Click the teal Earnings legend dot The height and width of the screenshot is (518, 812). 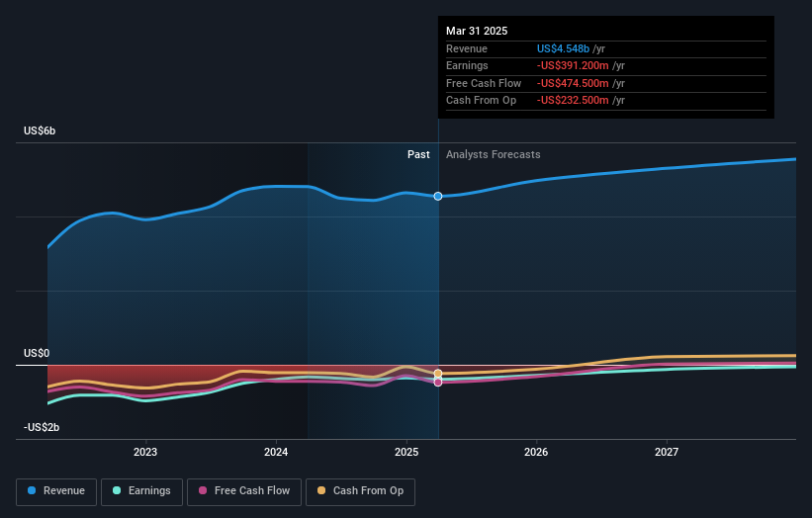[117, 490]
